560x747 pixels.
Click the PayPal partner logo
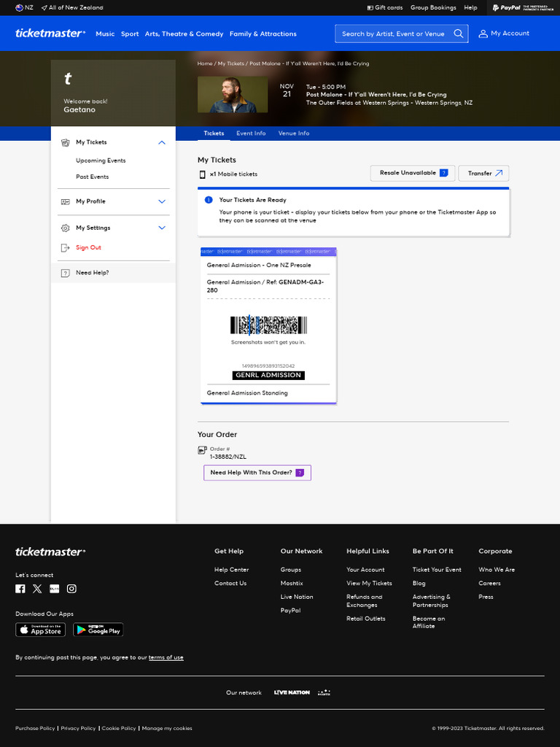pos(523,7)
